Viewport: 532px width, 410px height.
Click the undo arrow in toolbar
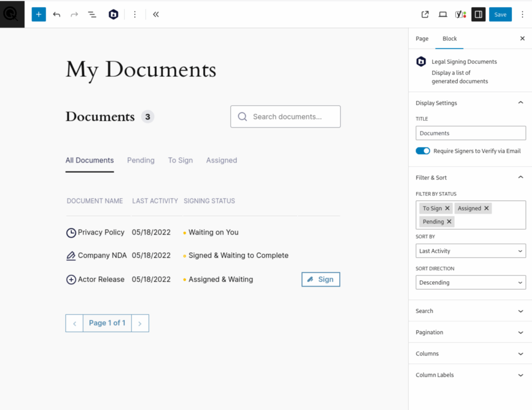pyautogui.click(x=57, y=15)
